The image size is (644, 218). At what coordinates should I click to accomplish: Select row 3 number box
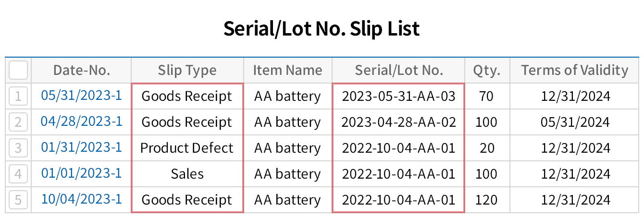click(18, 148)
